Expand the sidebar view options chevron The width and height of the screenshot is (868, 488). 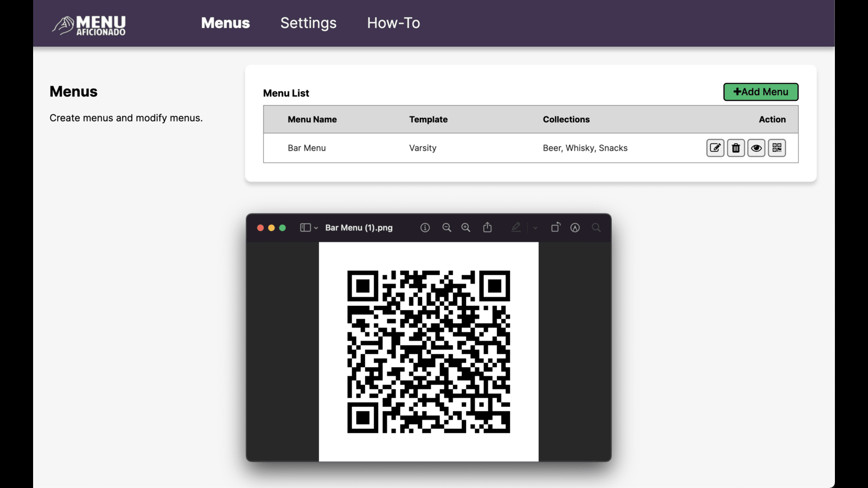(x=316, y=228)
